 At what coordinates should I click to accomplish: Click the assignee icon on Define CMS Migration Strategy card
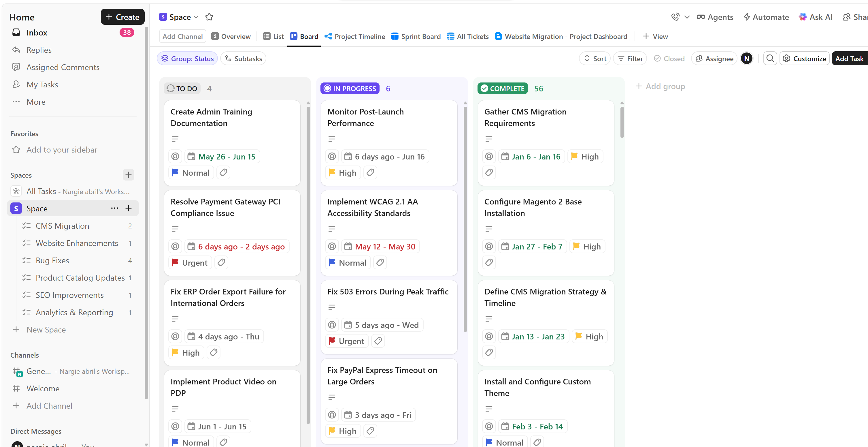(489, 337)
